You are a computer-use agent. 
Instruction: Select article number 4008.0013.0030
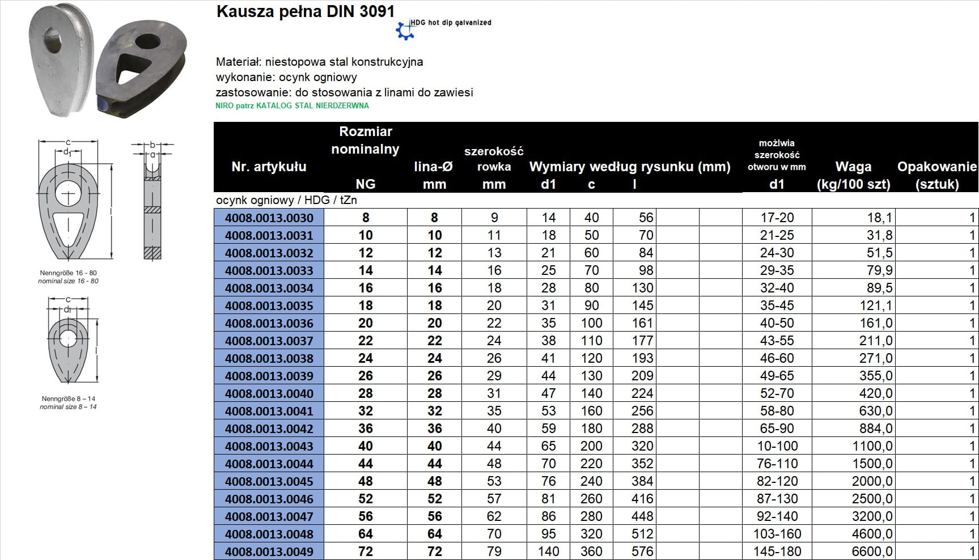click(x=269, y=218)
